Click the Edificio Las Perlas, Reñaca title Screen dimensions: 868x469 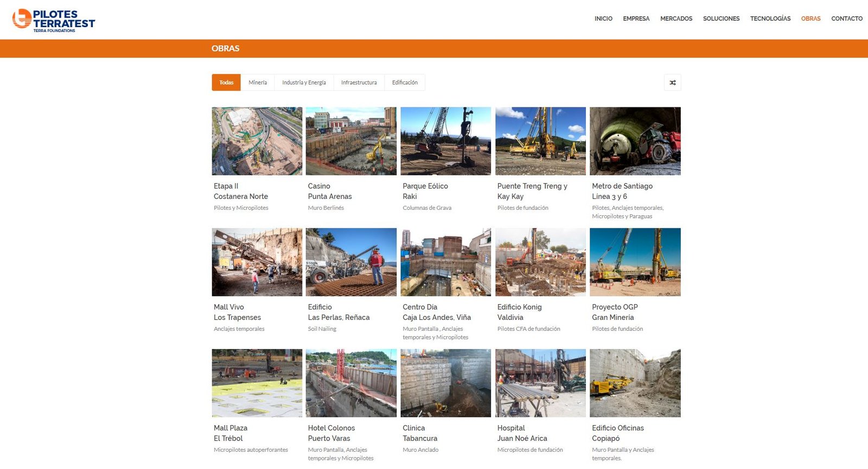339,312
